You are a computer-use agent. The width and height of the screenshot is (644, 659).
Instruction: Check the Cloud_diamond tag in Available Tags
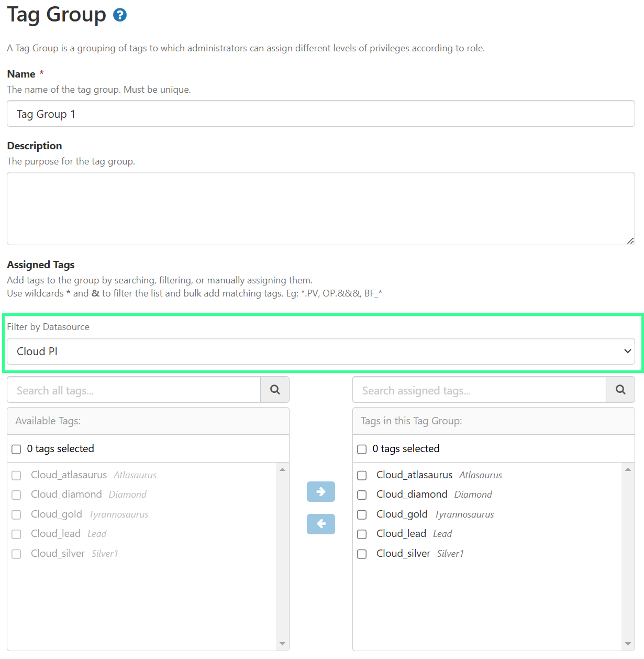[16, 495]
